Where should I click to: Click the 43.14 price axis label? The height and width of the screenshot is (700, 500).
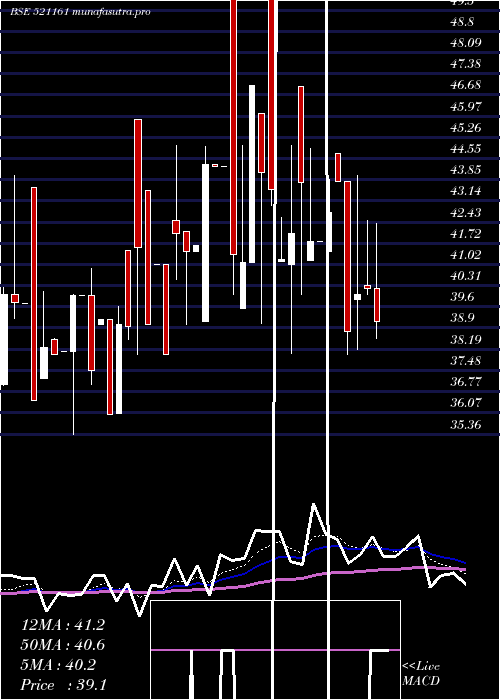(466, 191)
